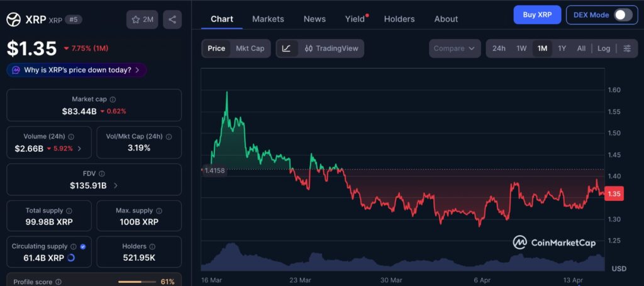This screenshot has height=286, width=644.
Task: Set chart range to 24h
Action: pyautogui.click(x=499, y=49)
